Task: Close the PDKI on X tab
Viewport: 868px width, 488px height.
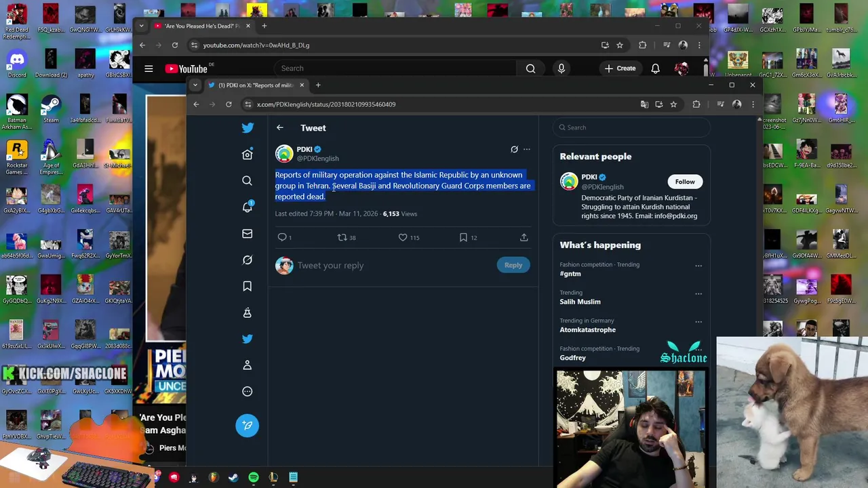Action: click(x=302, y=85)
